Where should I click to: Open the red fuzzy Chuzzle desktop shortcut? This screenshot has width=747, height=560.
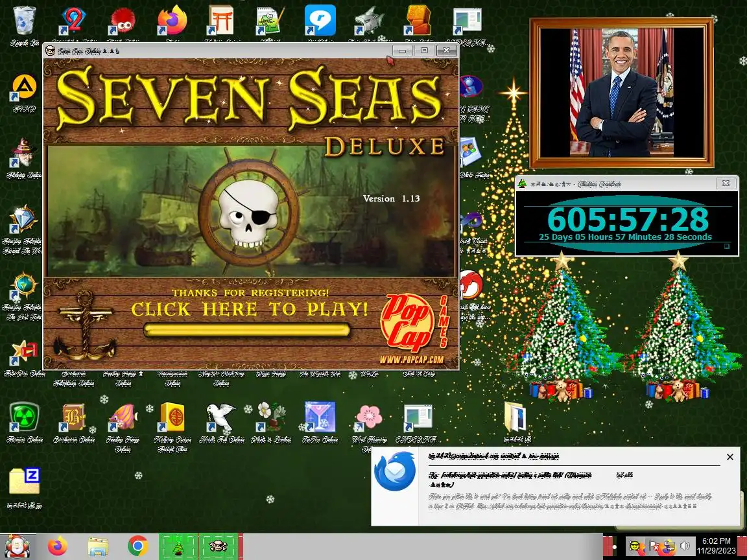point(122,21)
